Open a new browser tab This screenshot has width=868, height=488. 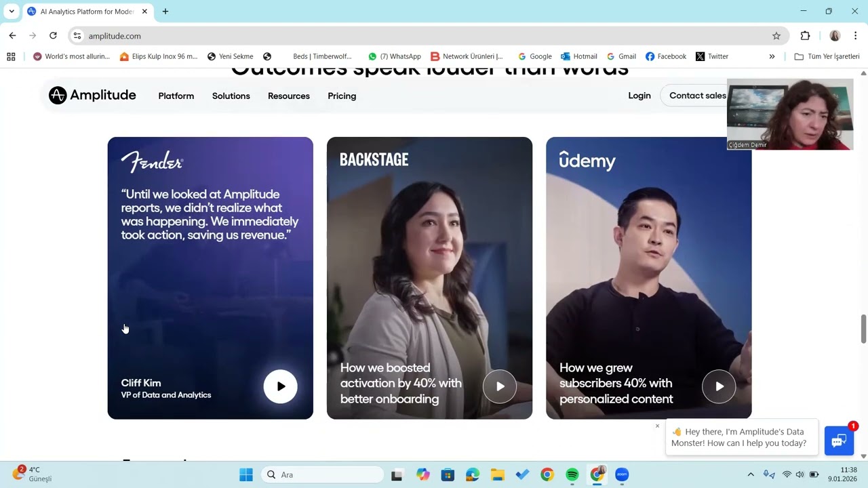point(165,12)
